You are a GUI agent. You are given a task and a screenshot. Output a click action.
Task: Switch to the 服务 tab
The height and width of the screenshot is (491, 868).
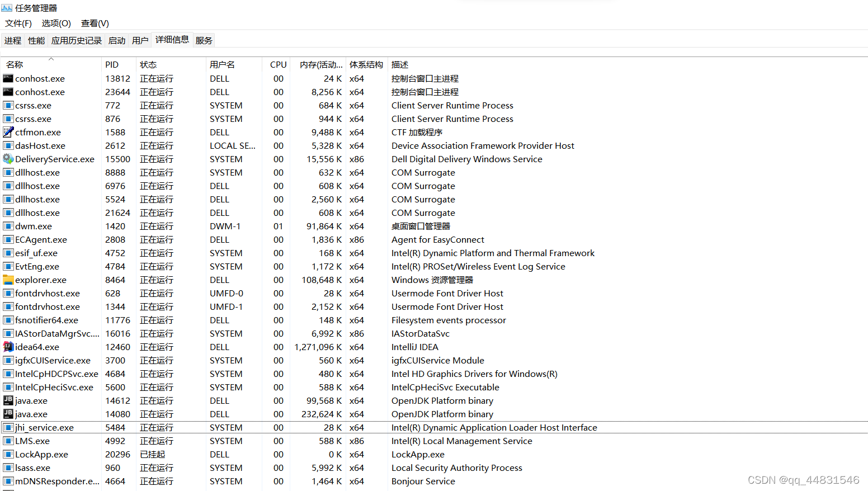[x=204, y=40]
